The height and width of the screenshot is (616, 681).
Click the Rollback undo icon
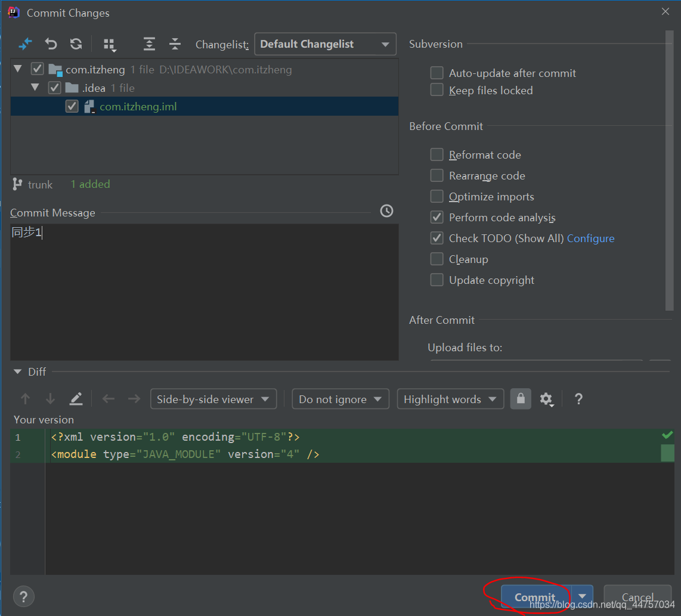pyautogui.click(x=51, y=44)
